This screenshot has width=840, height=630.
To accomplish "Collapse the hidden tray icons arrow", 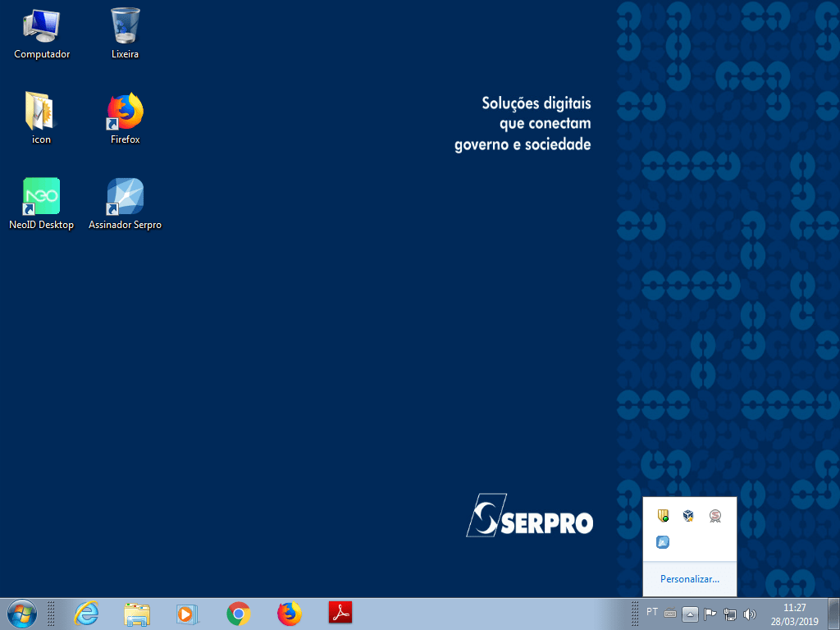I will tap(690, 614).
